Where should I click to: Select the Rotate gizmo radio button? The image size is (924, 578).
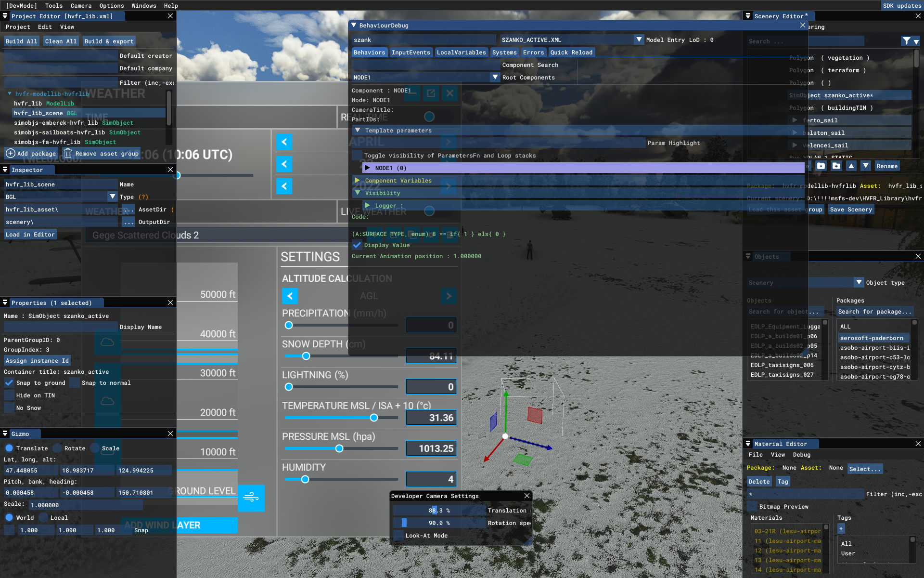click(58, 448)
